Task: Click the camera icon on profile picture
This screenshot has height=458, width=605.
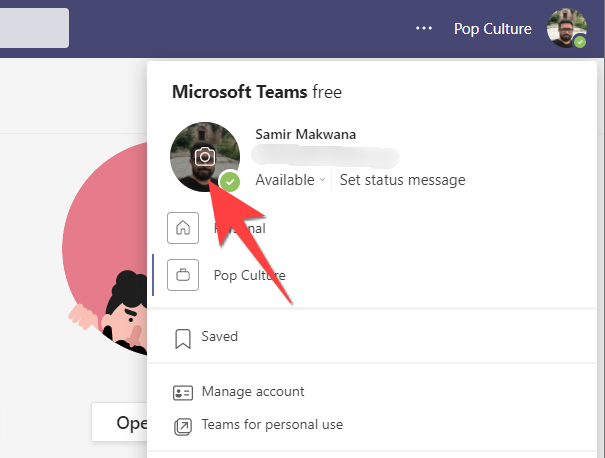Action: (x=205, y=157)
